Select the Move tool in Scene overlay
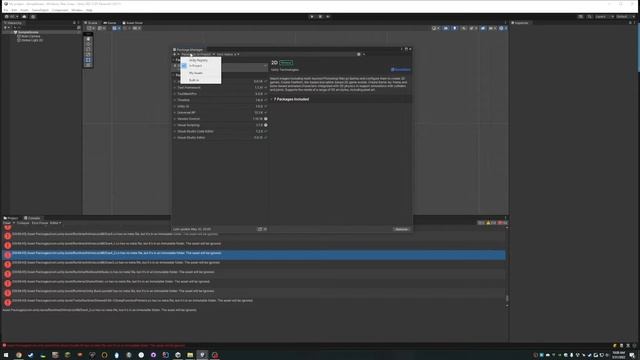 88,44
